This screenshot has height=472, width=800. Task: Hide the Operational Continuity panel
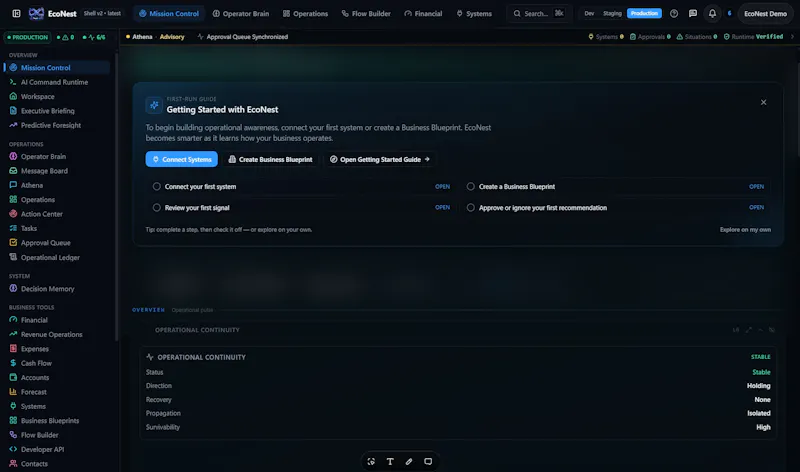772,330
